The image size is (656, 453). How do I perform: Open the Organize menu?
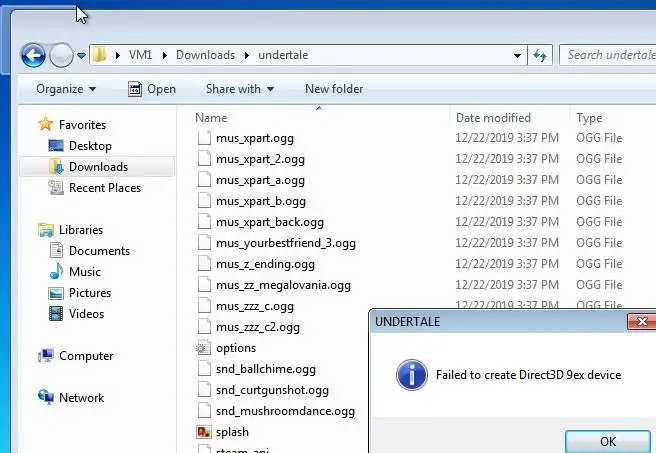pyautogui.click(x=66, y=89)
